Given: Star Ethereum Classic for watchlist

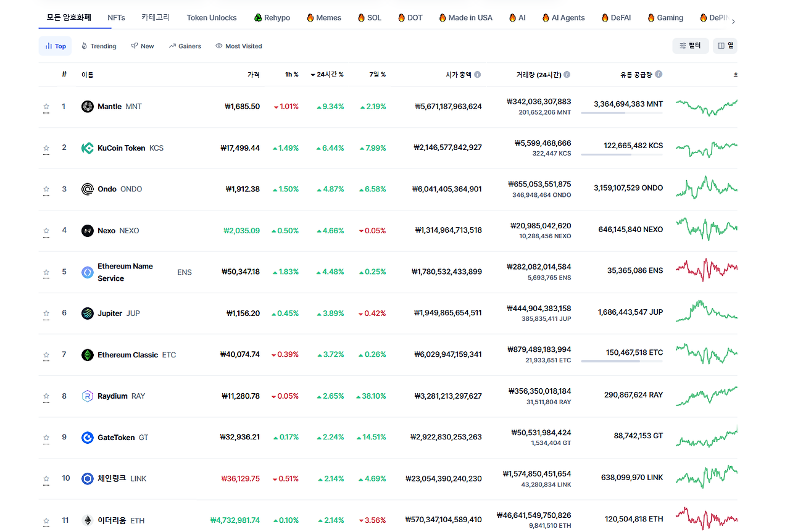Looking at the screenshot, I should point(46,355).
